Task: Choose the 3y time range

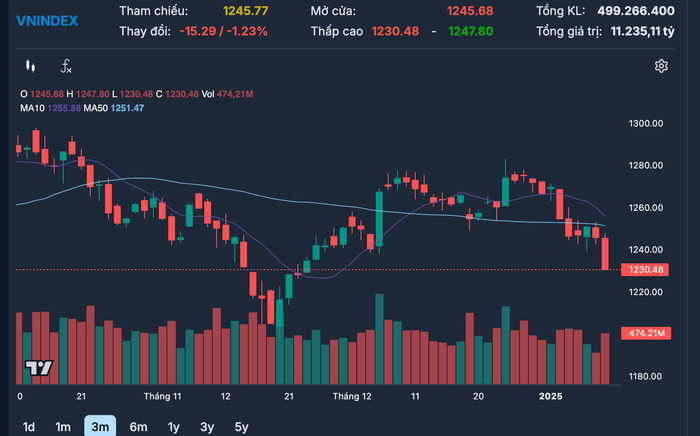Action: pyautogui.click(x=207, y=427)
